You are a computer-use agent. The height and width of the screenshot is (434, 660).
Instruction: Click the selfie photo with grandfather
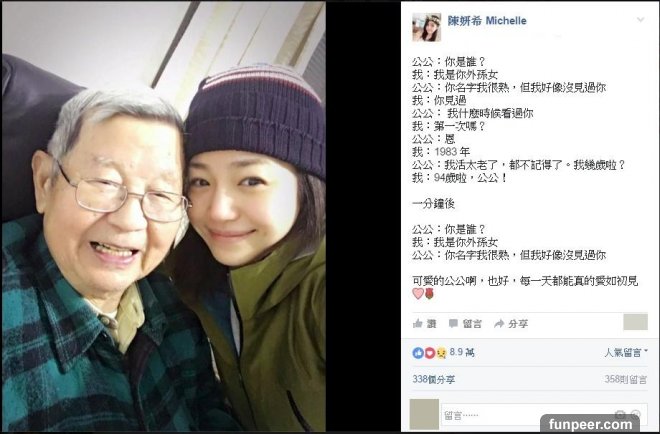pos(164,217)
